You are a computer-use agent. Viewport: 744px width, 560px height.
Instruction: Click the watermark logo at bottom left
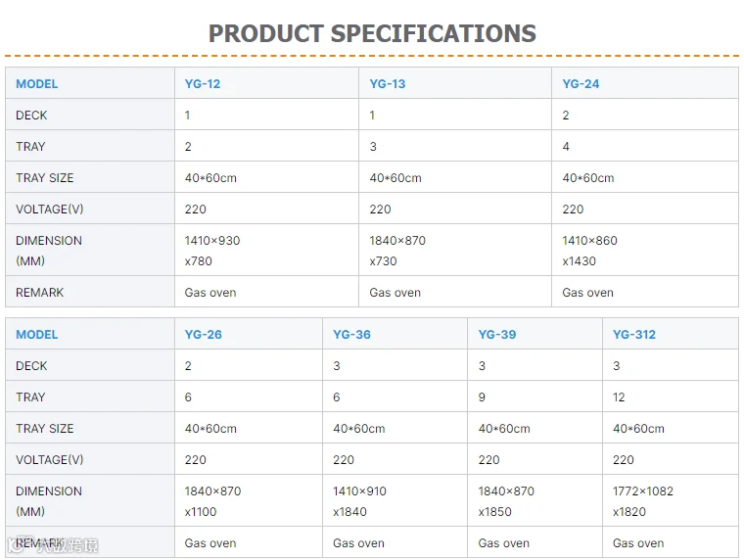[x=53, y=545]
